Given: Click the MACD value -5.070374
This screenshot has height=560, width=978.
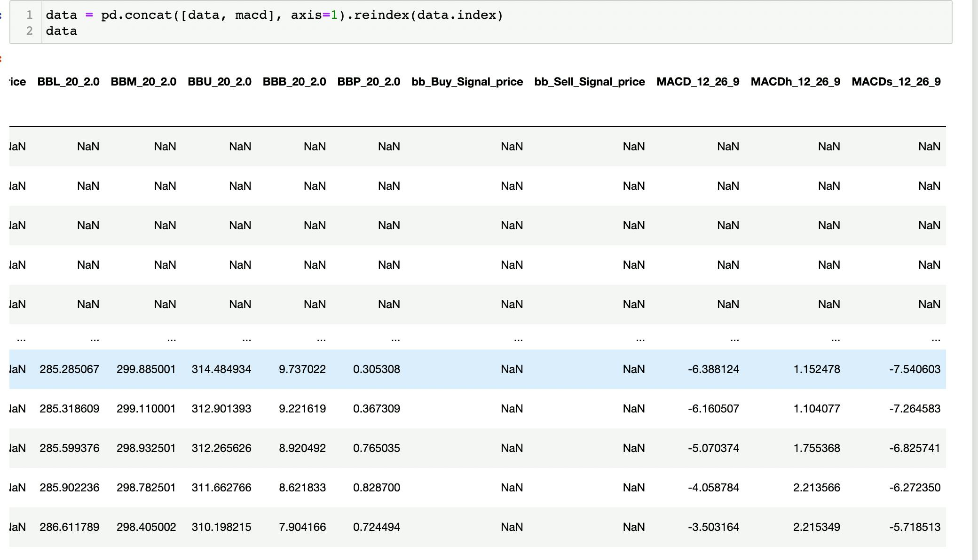Looking at the screenshot, I should tap(714, 448).
